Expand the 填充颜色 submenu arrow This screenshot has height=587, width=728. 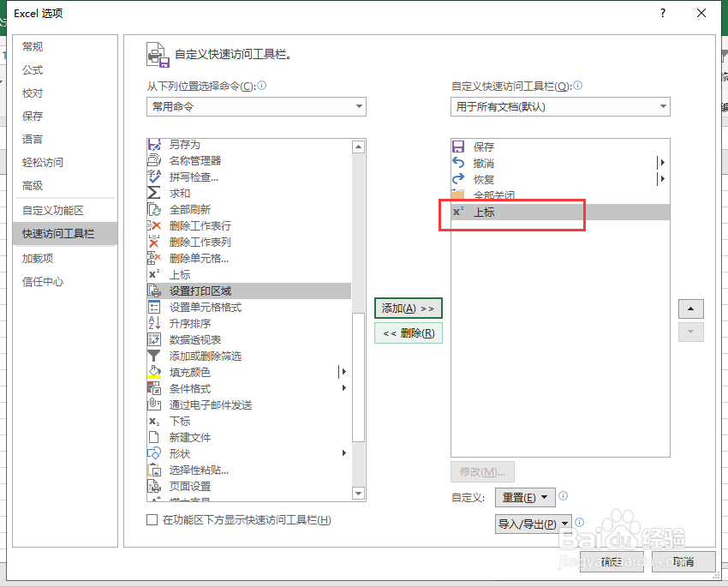click(x=344, y=372)
